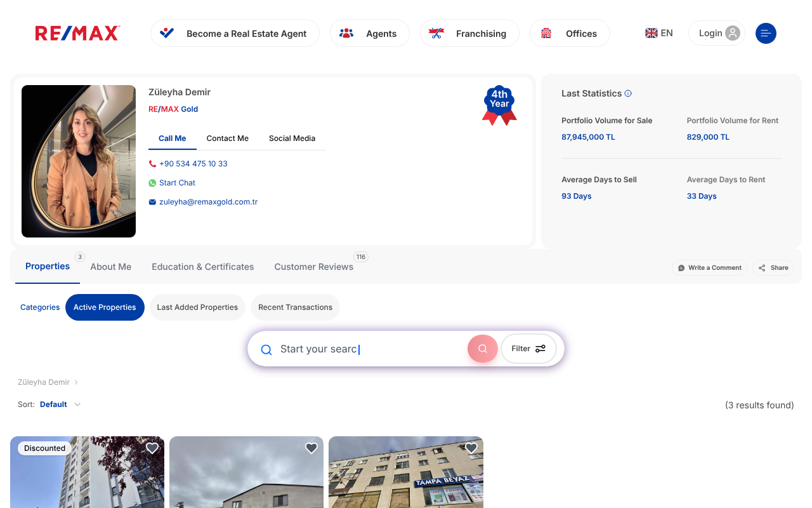
Task: Switch to the About Me tab
Action: click(x=111, y=267)
